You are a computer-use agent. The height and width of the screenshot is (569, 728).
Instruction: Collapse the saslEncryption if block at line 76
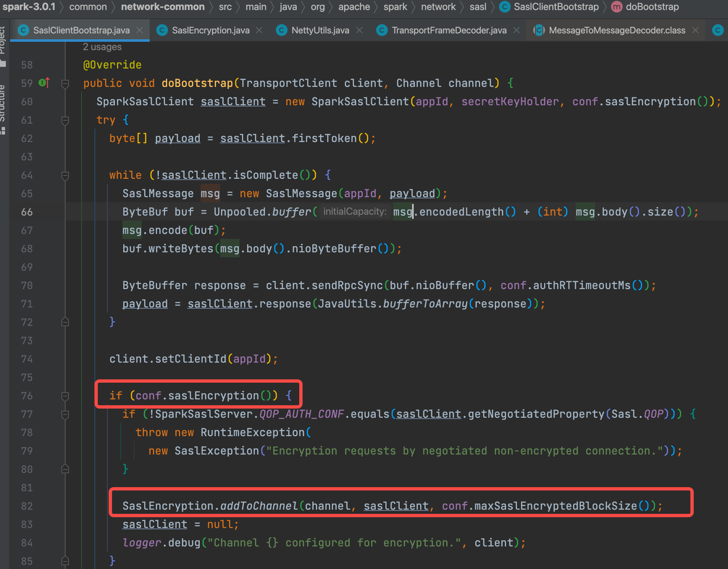pyautogui.click(x=65, y=396)
